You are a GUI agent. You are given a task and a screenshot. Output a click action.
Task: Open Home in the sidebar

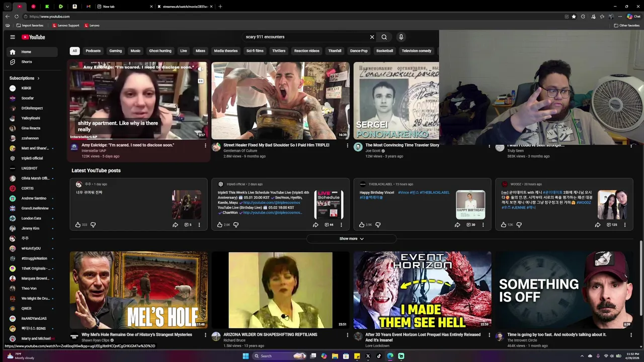pos(32,52)
